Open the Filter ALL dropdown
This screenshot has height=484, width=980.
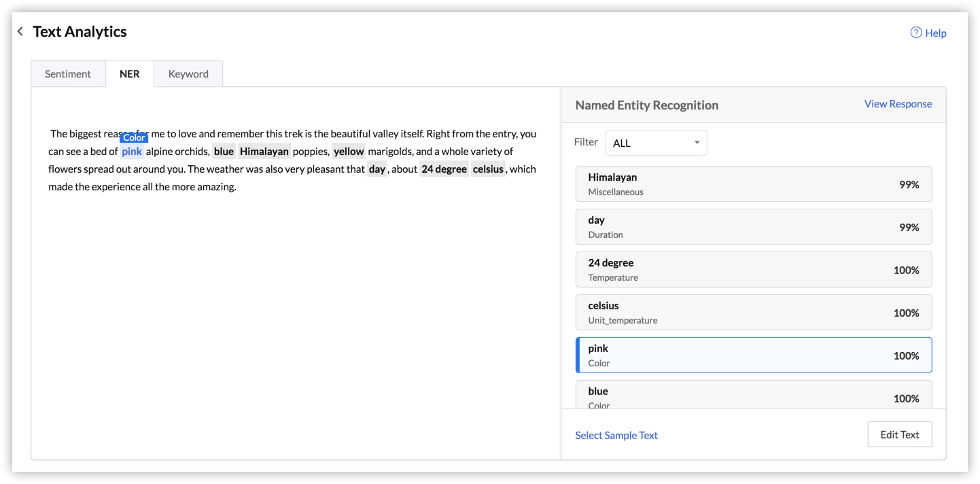point(656,143)
